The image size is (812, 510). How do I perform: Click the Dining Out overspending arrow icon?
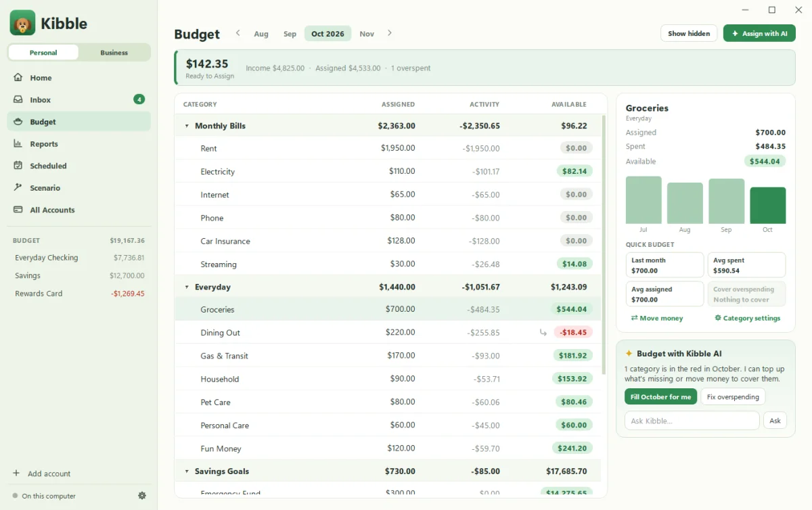[x=543, y=332]
